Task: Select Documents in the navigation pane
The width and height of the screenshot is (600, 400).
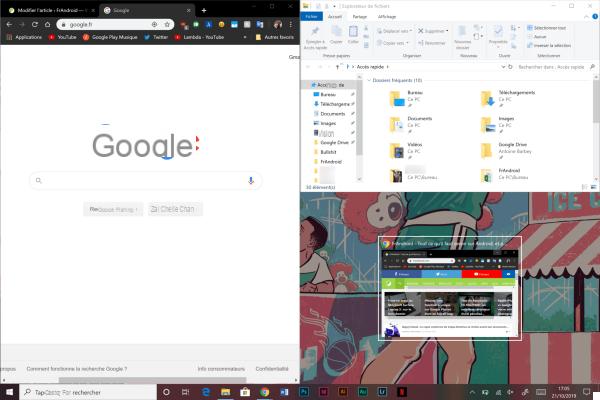Action: pyautogui.click(x=333, y=114)
